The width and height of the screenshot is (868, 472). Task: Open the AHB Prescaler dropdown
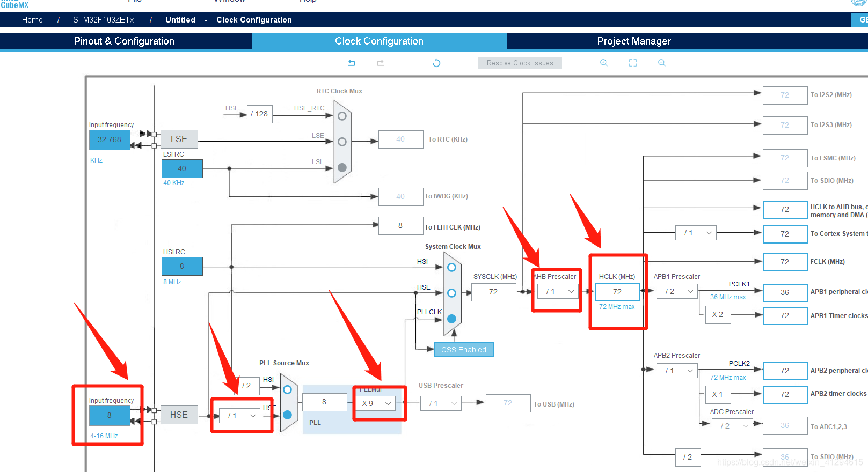[558, 291]
